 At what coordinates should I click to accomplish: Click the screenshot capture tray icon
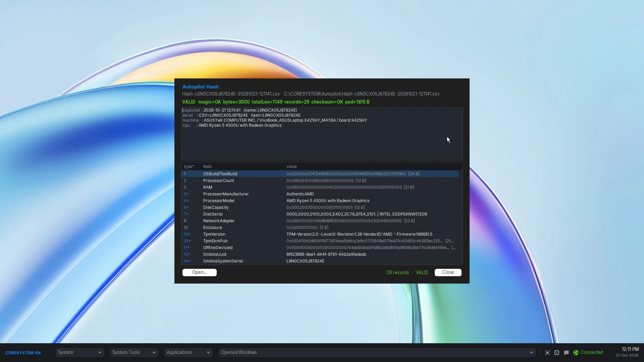(x=547, y=353)
